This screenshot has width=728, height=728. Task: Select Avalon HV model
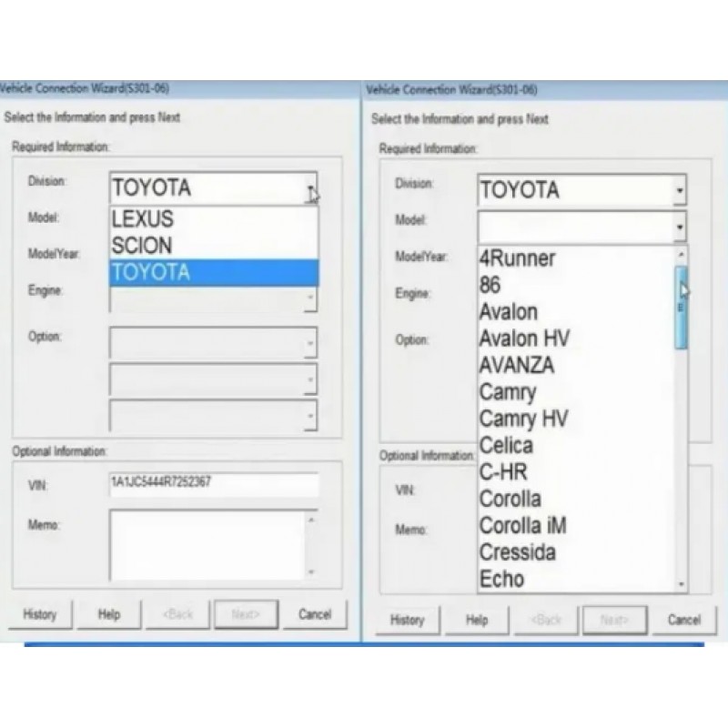(524, 339)
